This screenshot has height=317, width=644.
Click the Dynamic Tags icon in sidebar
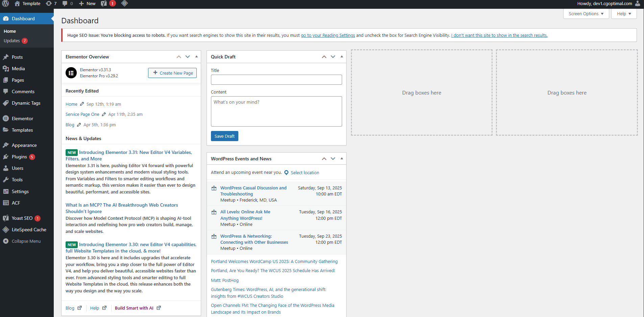coord(6,103)
